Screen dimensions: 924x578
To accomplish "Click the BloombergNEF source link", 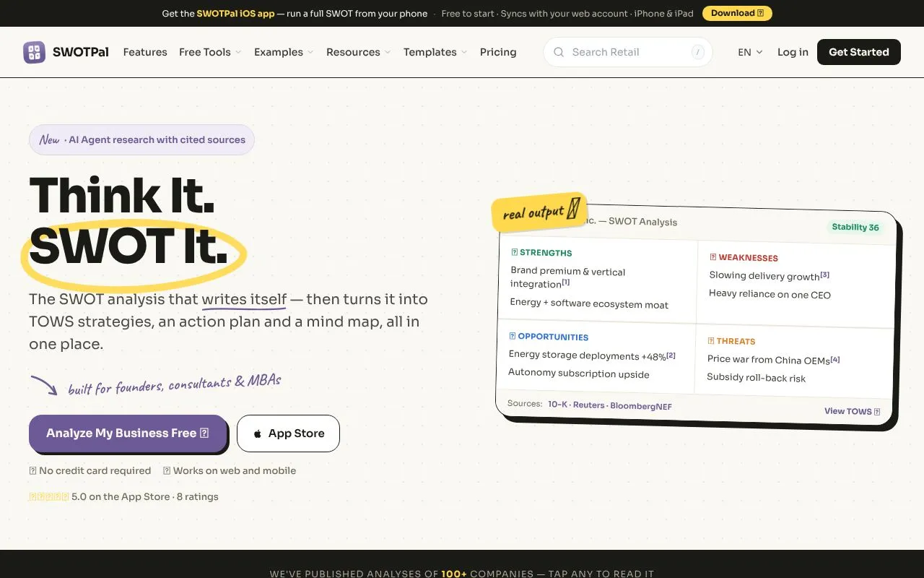I will (x=641, y=406).
